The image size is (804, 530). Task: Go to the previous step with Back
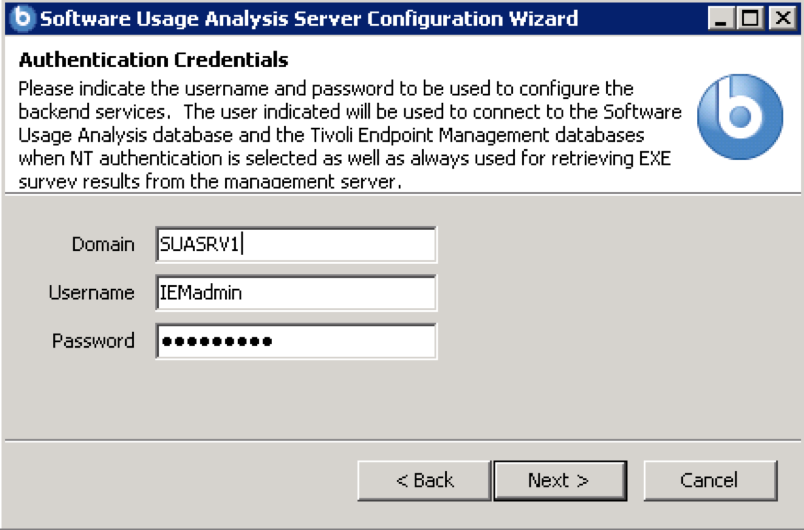coord(424,481)
